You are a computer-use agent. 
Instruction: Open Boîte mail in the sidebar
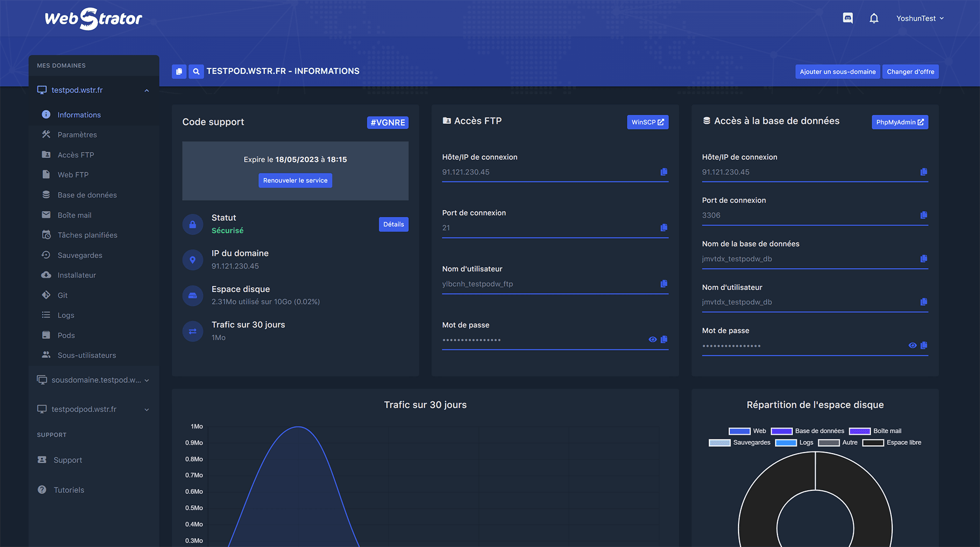(75, 215)
